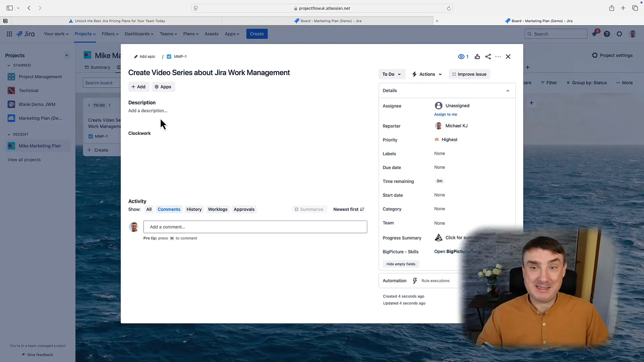The image size is (644, 362).
Task: Open the board More menu
Action: 624,83
